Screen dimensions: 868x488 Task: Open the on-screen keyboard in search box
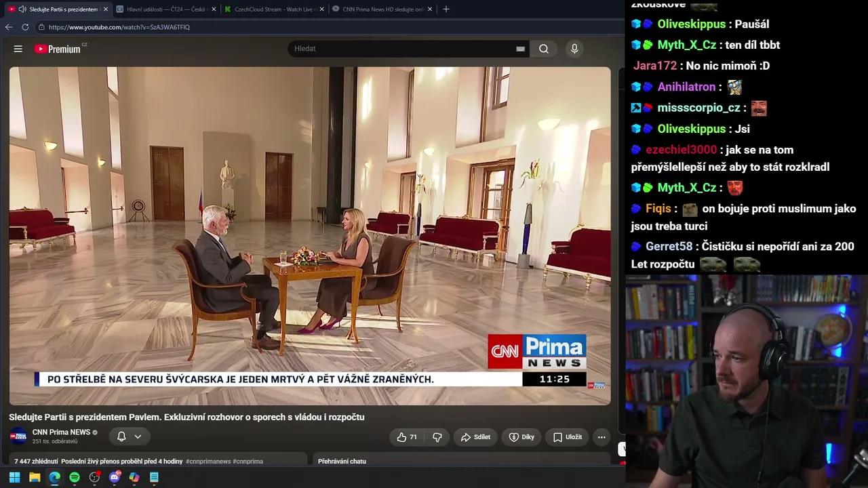[520, 49]
